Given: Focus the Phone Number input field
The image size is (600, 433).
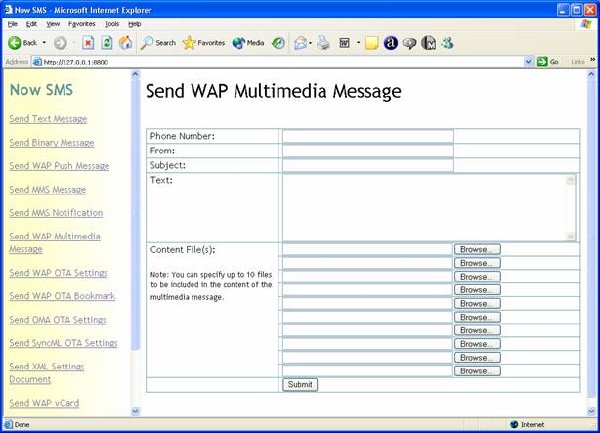Looking at the screenshot, I should 368,136.
